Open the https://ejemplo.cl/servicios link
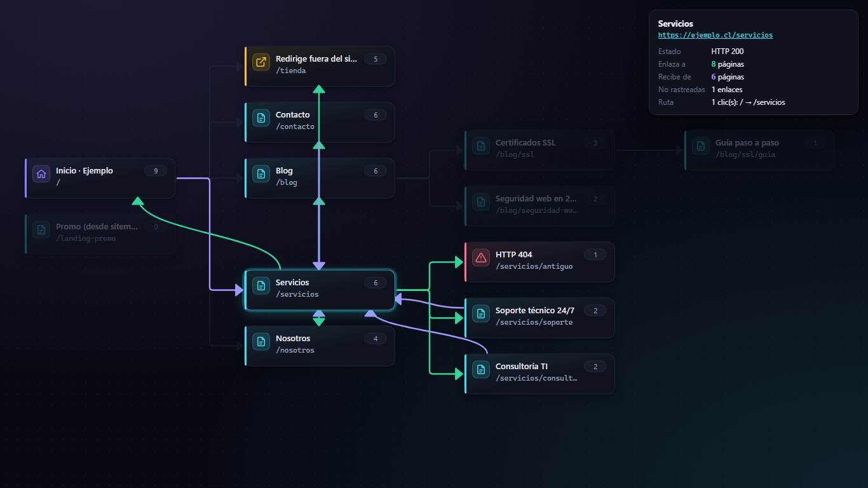868x488 pixels. [715, 36]
